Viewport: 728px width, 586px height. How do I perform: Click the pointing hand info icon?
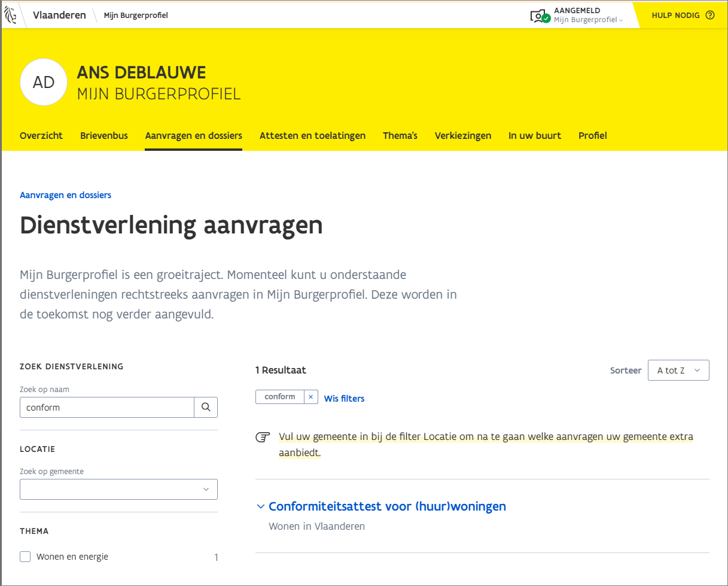pos(263,438)
